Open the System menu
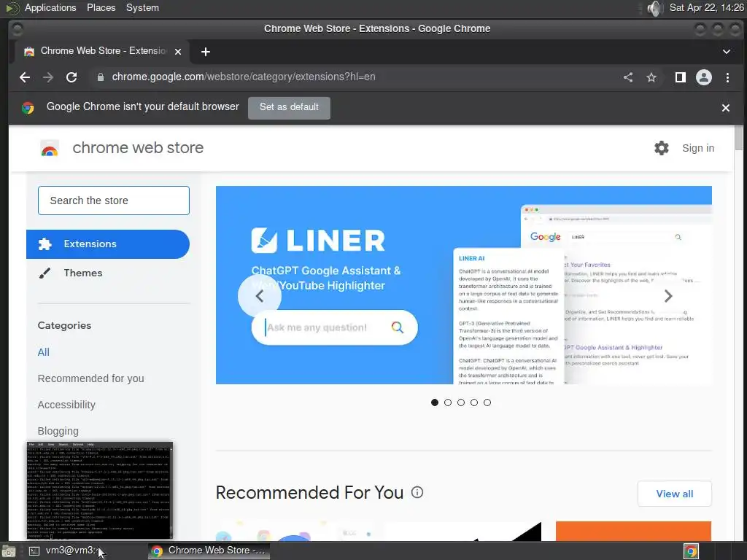This screenshot has width=747, height=560. (x=142, y=7)
